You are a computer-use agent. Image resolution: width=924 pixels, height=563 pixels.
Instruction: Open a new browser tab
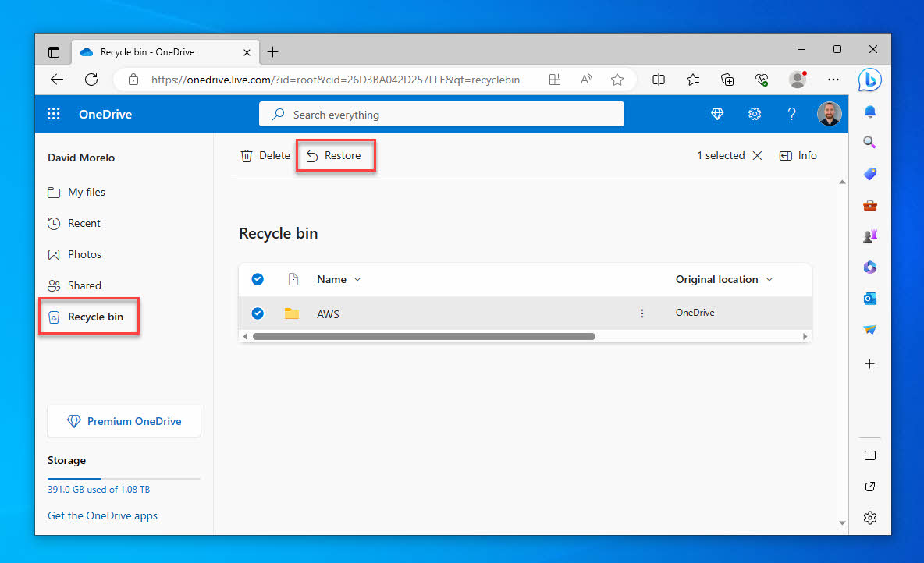(x=272, y=51)
